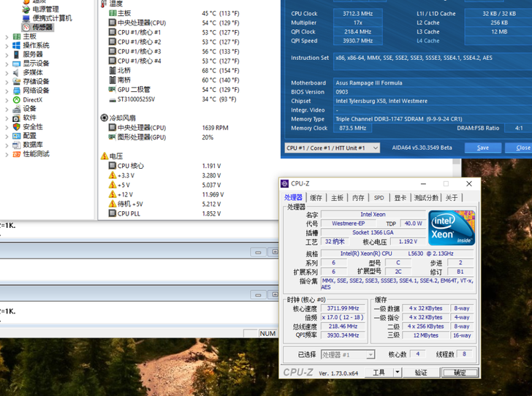532x396 pixels.
Task: Click the 网络设备 network icon
Action: pyautogui.click(x=16, y=91)
